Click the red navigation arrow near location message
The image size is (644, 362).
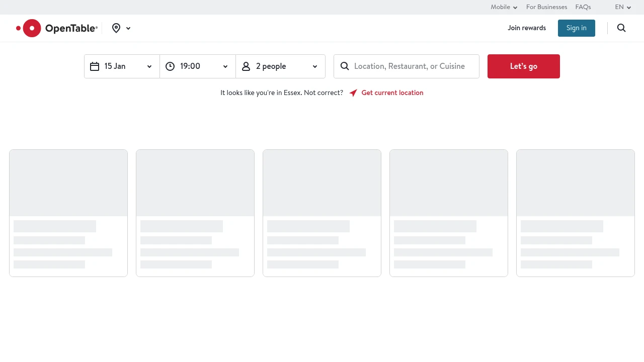[x=353, y=93]
